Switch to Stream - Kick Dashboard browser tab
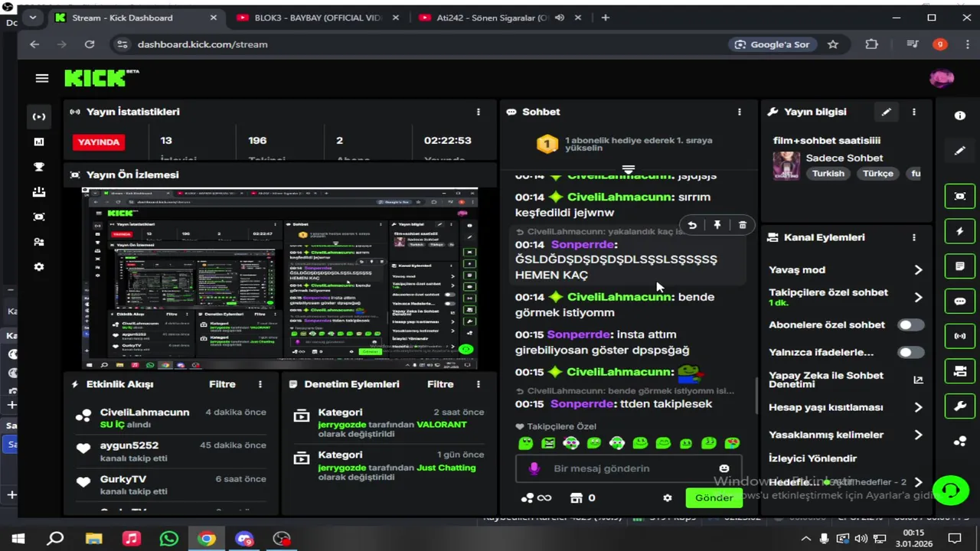980x551 pixels. pos(136,18)
